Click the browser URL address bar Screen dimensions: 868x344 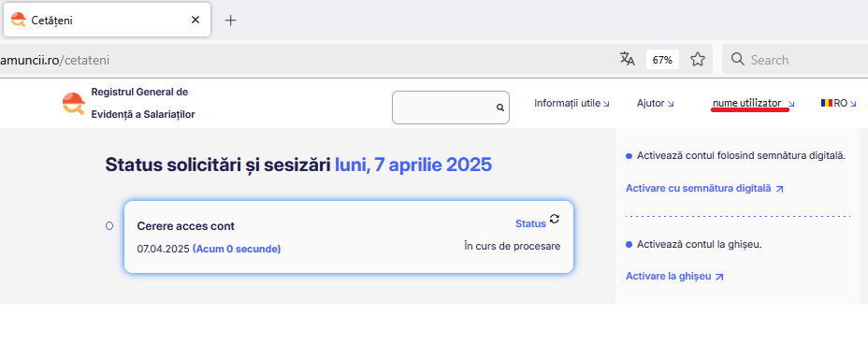305,60
